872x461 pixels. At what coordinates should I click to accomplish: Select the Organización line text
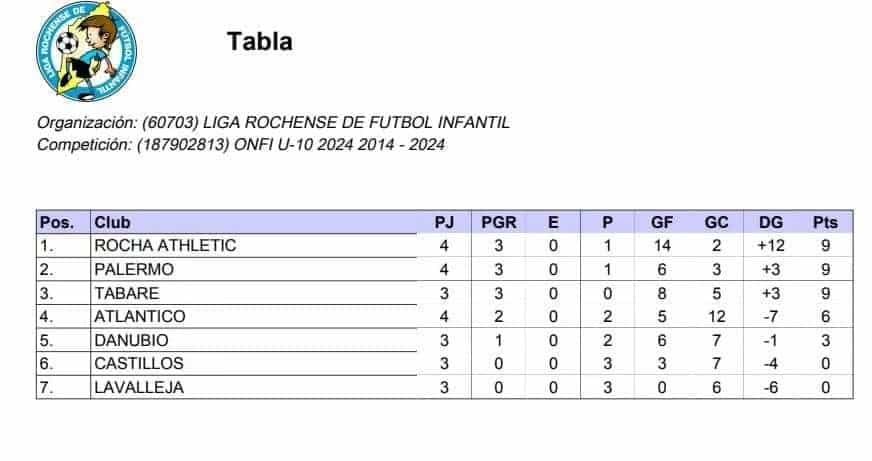tap(273, 122)
